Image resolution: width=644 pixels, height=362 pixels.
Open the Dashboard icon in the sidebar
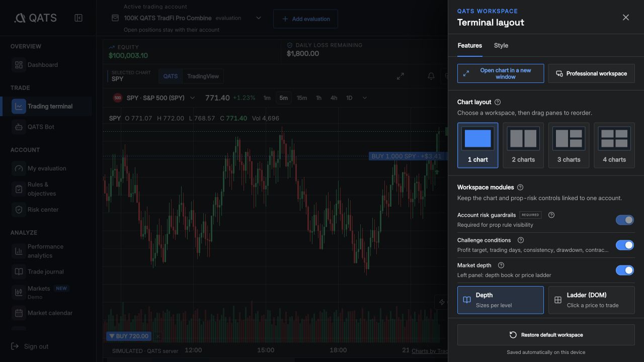coord(19,65)
